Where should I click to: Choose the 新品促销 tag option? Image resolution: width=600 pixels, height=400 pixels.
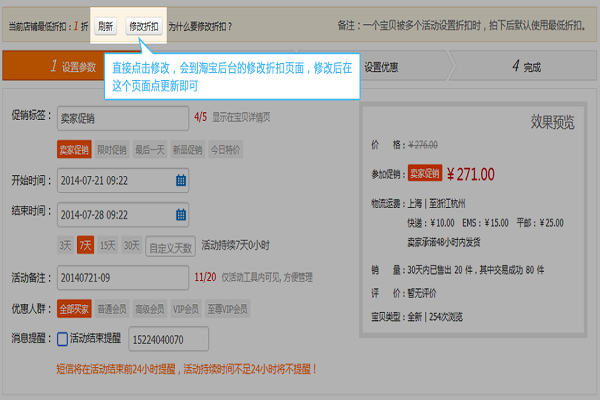[x=188, y=150]
